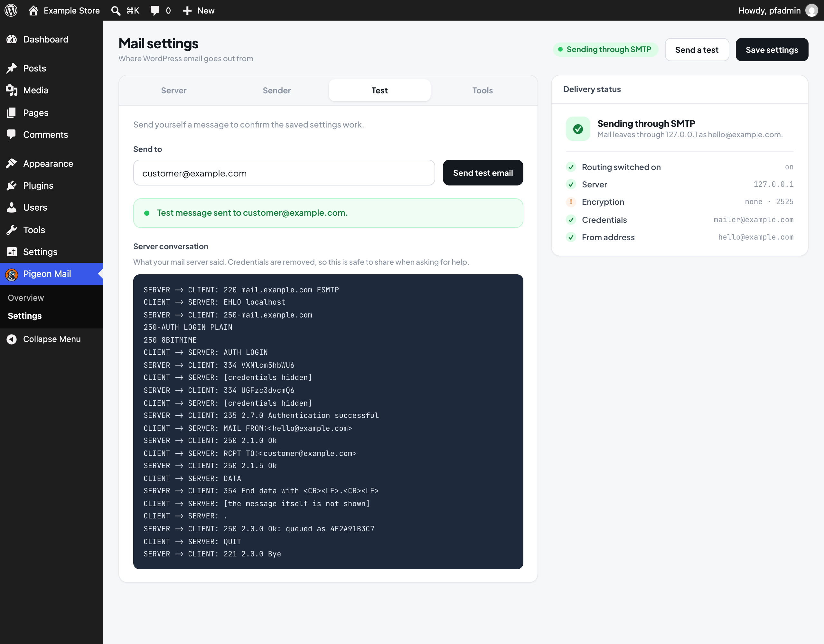824x644 pixels.
Task: Open the Overview submenu item
Action: [x=26, y=298]
